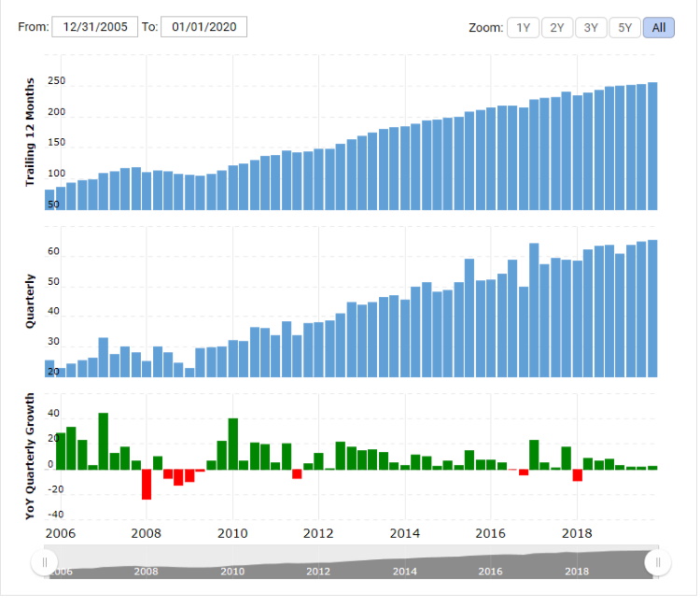This screenshot has height=607, width=700.
Task: Click the '2008' x-axis label under growth chart
Action: [146, 533]
